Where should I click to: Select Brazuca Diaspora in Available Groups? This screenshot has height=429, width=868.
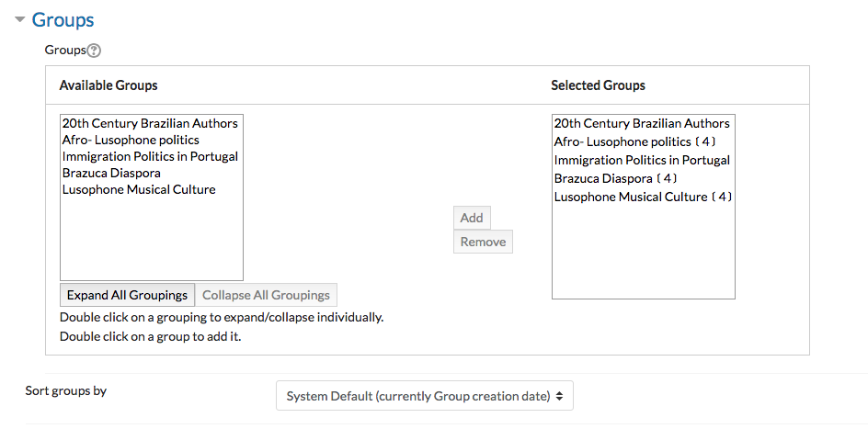[x=111, y=173]
